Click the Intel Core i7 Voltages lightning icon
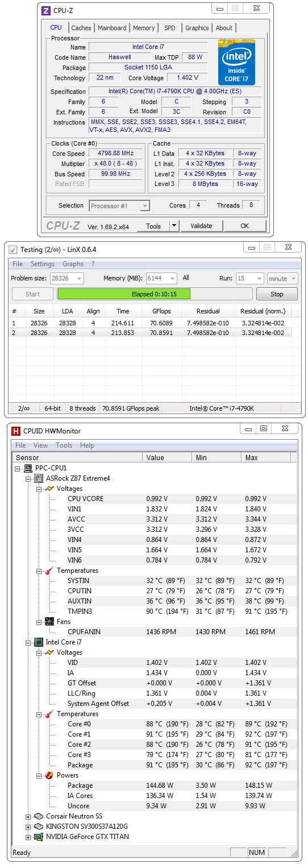The height and width of the screenshot is (868, 308). coord(49,652)
